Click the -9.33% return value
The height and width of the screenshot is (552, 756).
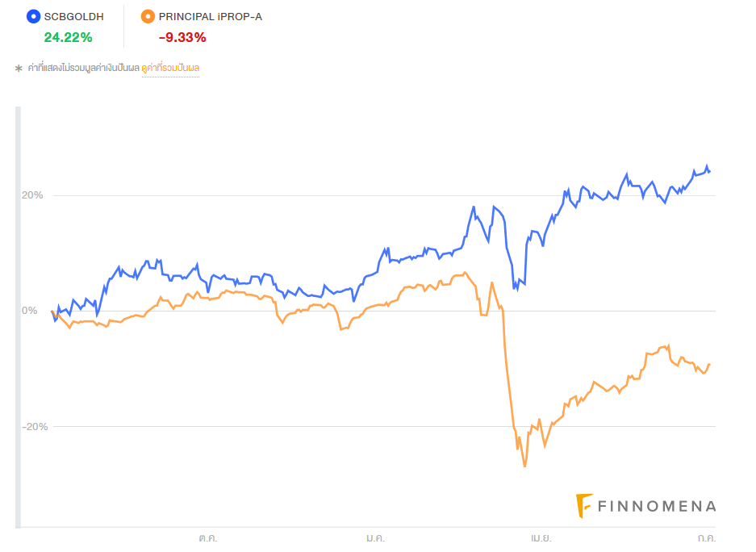tap(182, 37)
